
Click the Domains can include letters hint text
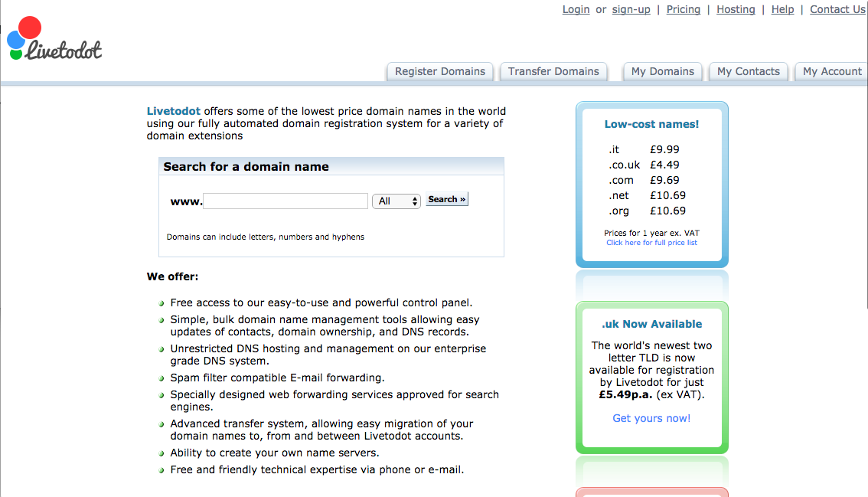[x=265, y=237]
